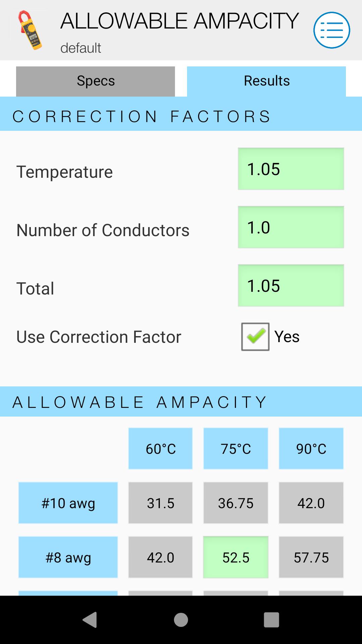The image size is (362, 644).
Task: Toggle the Use Correction Factor checkbox
Action: (x=255, y=336)
